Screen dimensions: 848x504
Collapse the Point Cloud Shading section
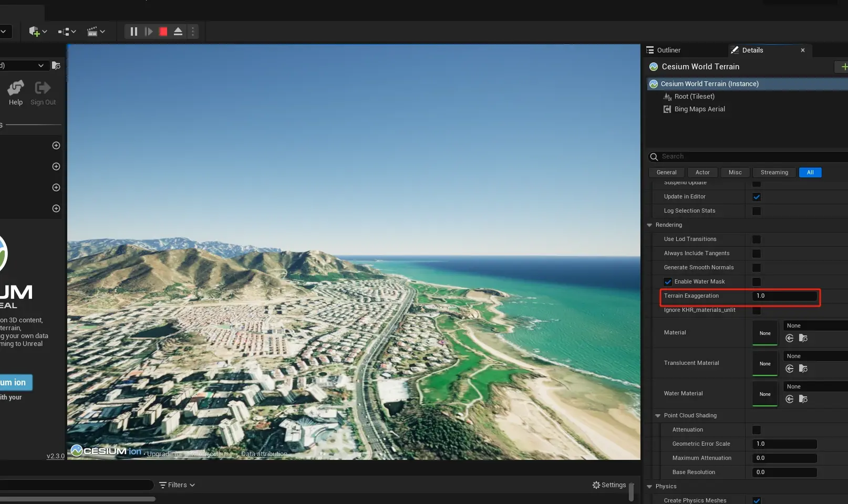click(x=658, y=415)
